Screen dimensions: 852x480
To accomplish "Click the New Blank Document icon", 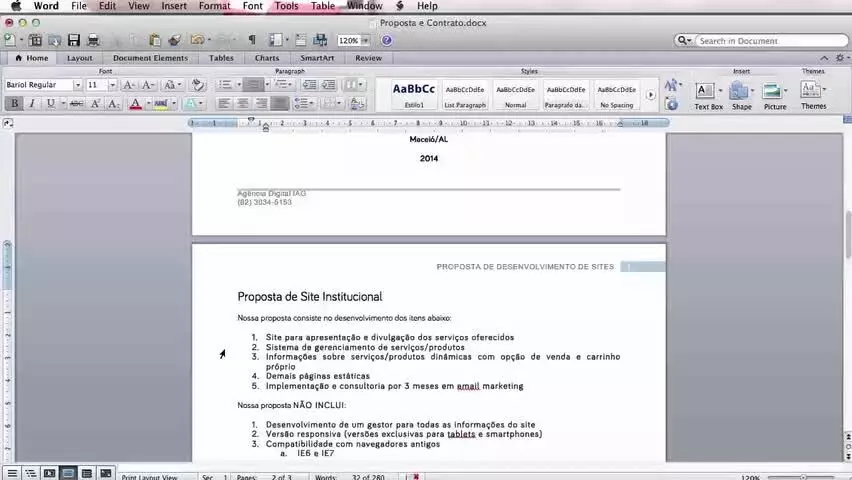I will click(10, 40).
